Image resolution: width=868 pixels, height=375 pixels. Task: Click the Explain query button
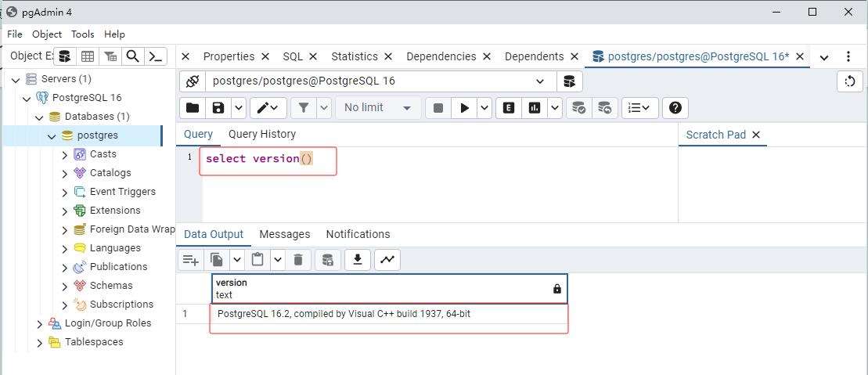[x=509, y=108]
